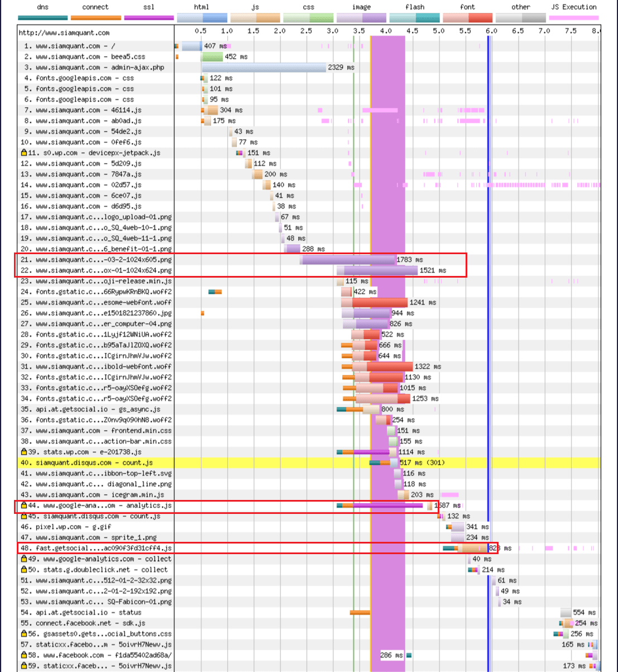Click the 6.0 seconds timeline marker
This screenshot has width=618, height=672.
tap(491, 31)
